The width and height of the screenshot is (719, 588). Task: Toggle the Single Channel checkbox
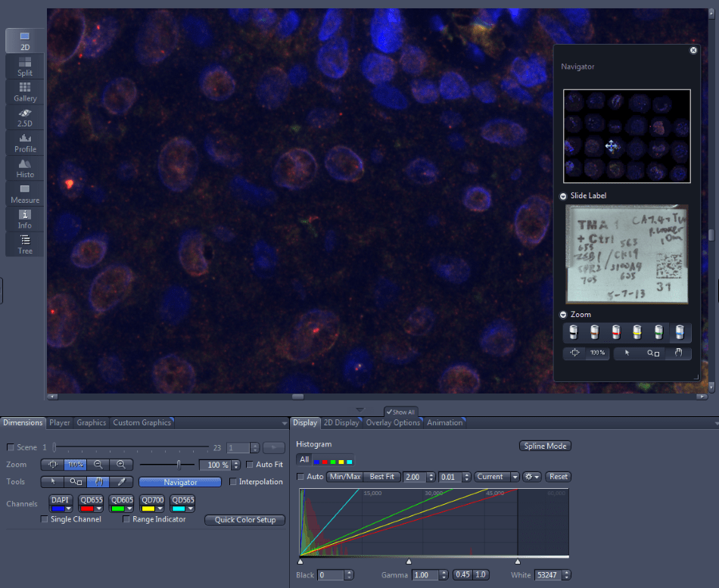[45, 519]
